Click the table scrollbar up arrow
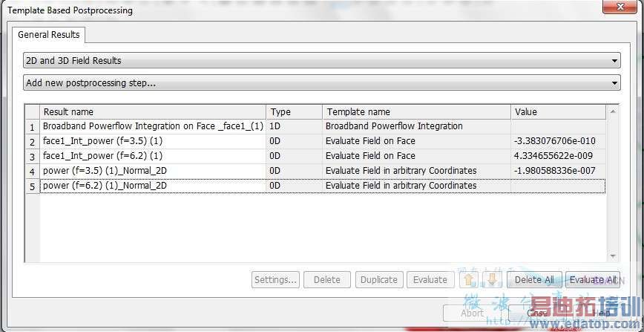 point(613,111)
